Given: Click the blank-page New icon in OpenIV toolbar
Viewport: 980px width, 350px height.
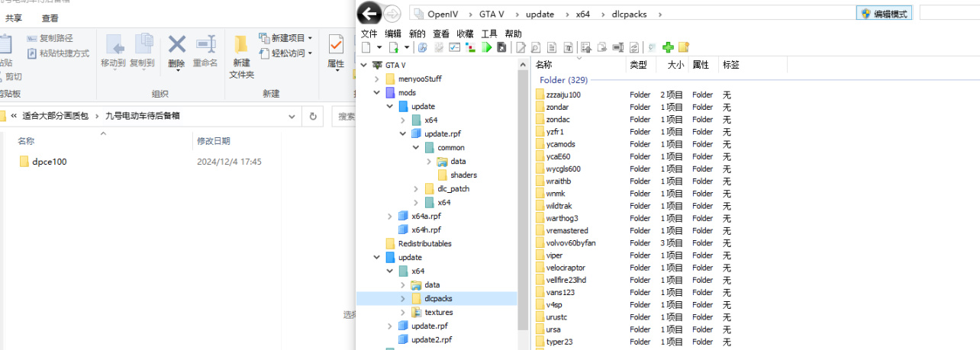Looking at the screenshot, I should click(367, 47).
